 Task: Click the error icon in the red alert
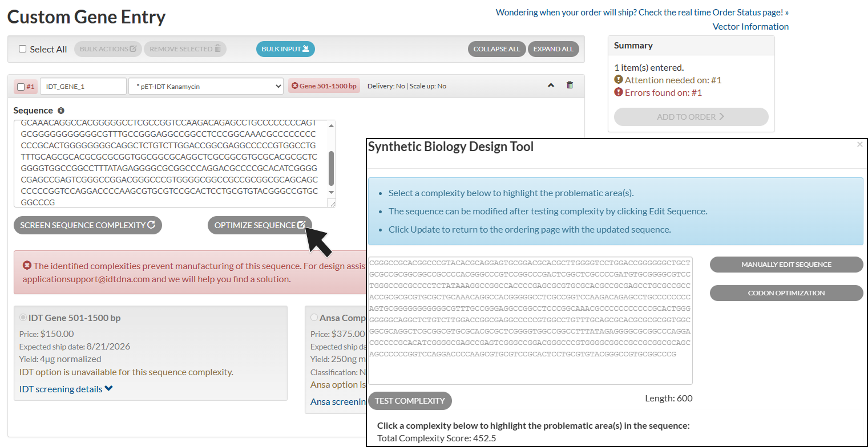coord(27,265)
